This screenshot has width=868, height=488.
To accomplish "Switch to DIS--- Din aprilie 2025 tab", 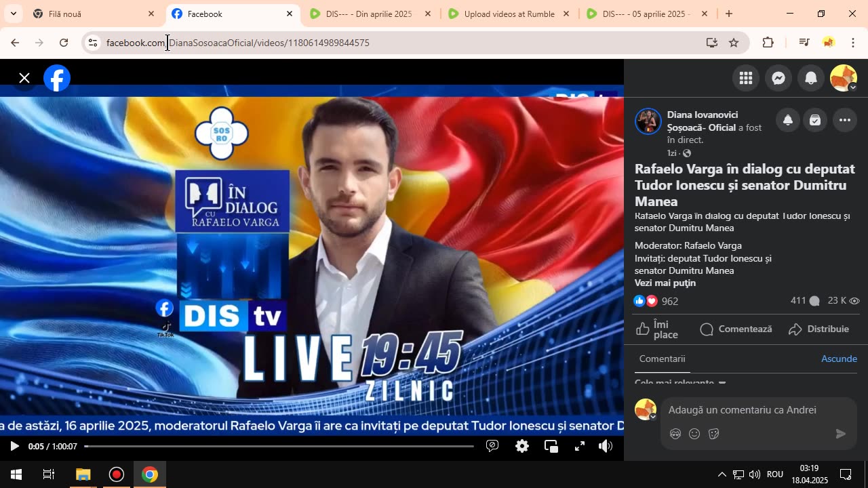I will 370,14.
